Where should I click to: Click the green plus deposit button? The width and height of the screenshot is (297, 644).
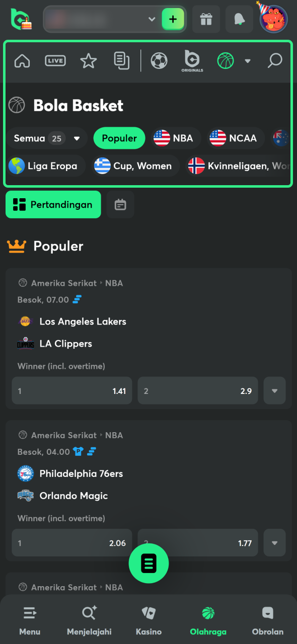click(x=173, y=19)
